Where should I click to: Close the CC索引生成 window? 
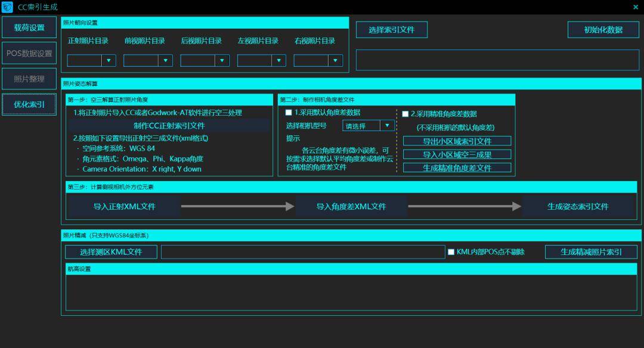tap(636, 7)
